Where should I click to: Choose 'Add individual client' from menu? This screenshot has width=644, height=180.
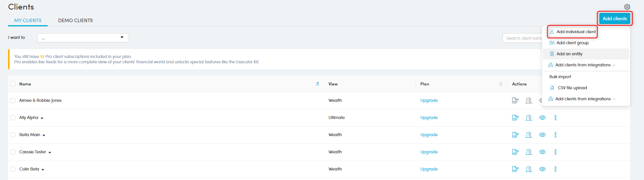(x=575, y=32)
